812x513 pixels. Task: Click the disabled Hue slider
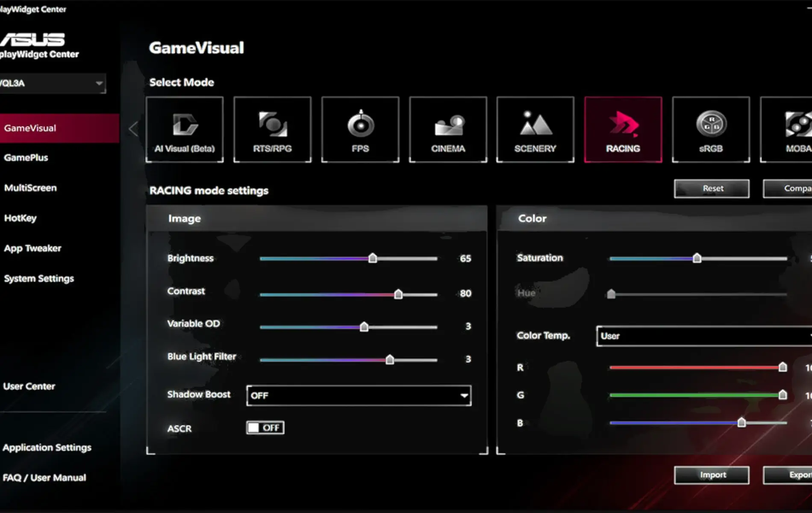[697, 294]
